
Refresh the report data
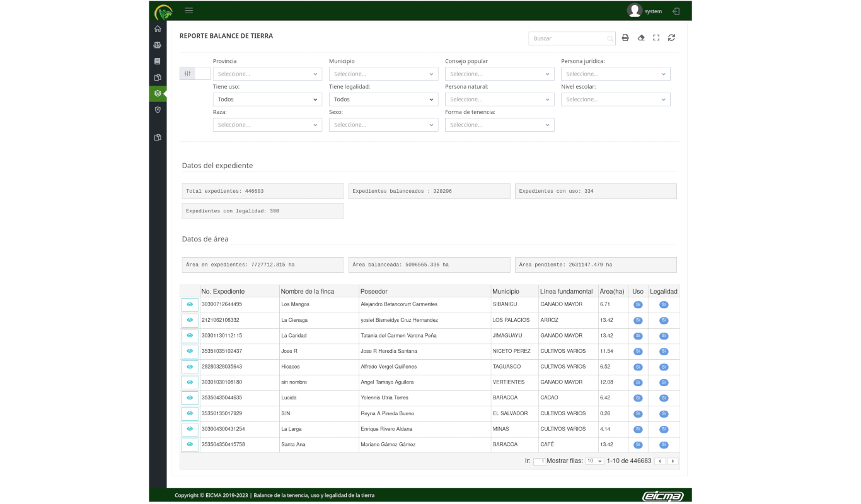[671, 38]
